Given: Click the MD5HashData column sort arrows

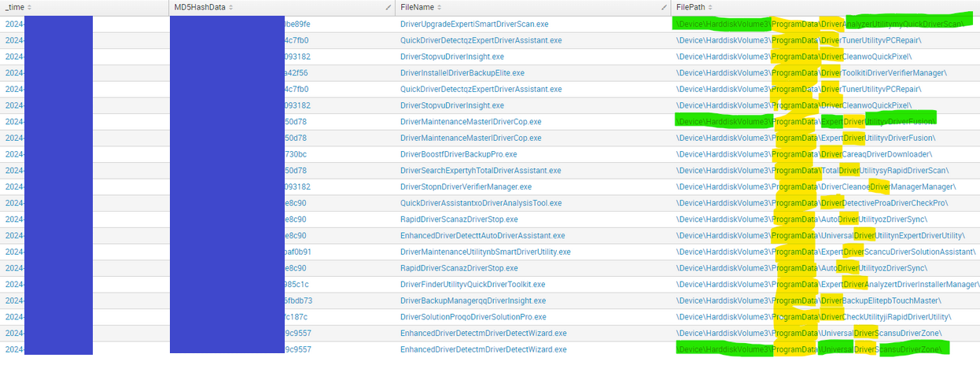Looking at the screenshot, I should (x=230, y=7).
